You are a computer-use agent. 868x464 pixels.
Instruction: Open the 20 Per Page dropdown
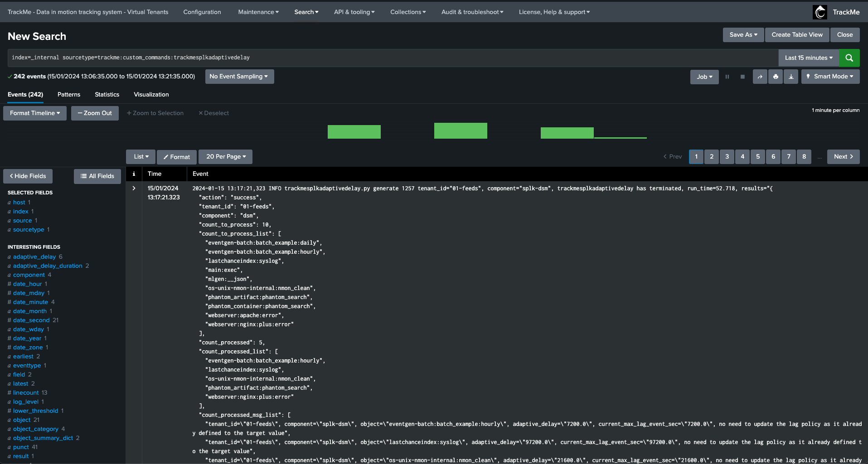point(225,157)
